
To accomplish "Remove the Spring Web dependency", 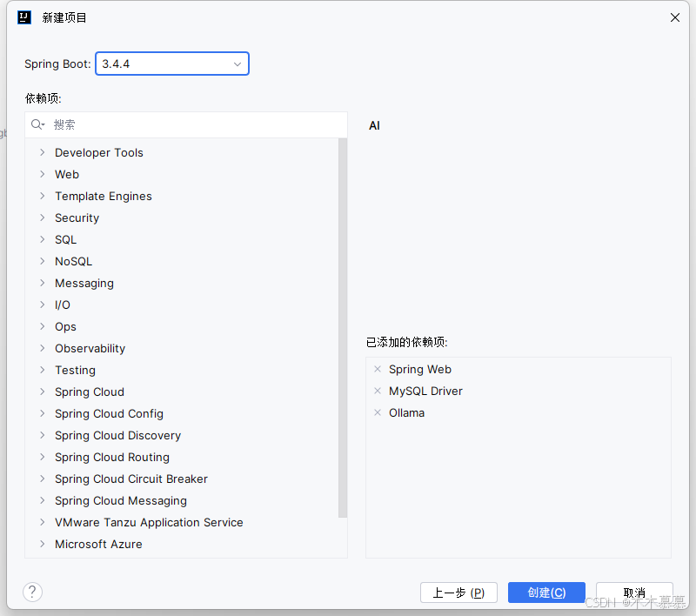I will (x=378, y=369).
